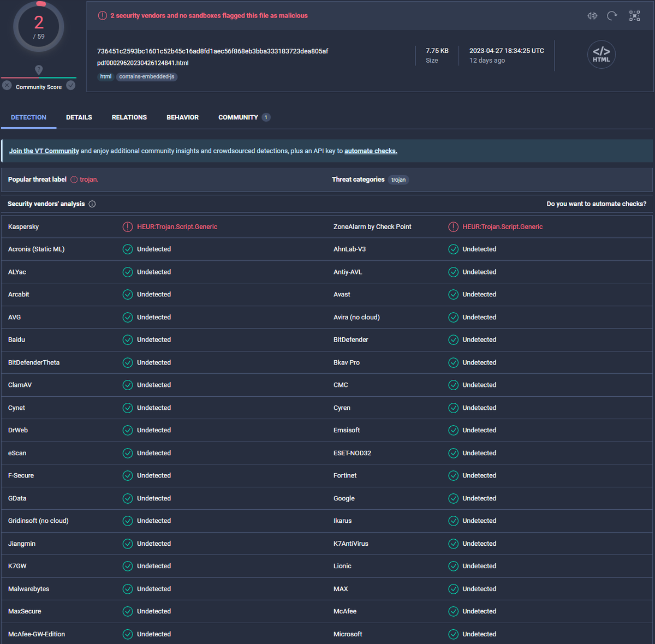Click the COMMUNITY tab count badge
The image size is (655, 644).
[x=266, y=117]
